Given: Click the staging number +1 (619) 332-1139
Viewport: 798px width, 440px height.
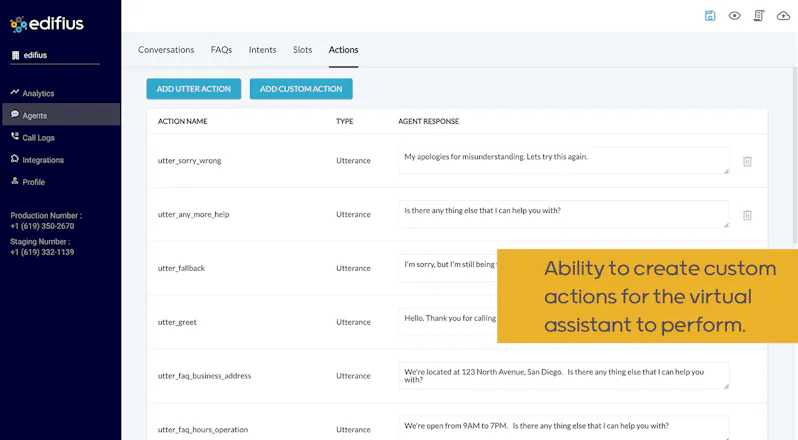Looking at the screenshot, I should pyautogui.click(x=42, y=252).
